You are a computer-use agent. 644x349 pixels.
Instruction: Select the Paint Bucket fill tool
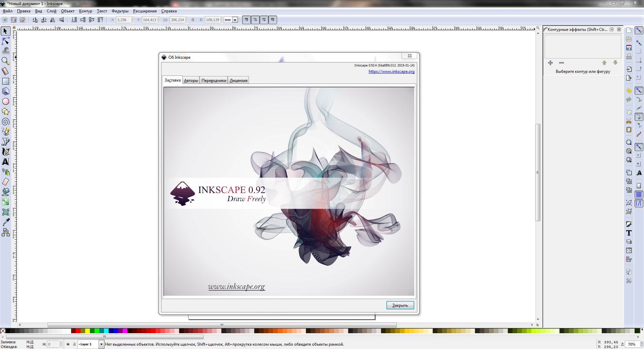(x=5, y=192)
